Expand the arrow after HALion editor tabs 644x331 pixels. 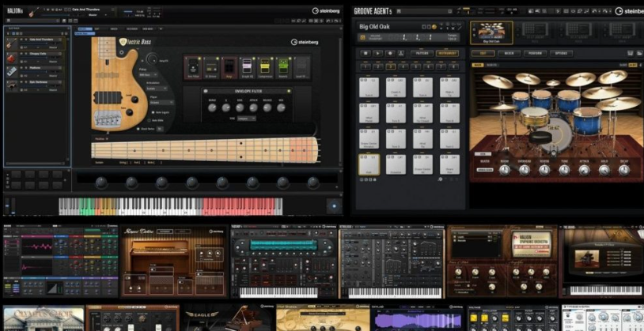[x=161, y=28]
